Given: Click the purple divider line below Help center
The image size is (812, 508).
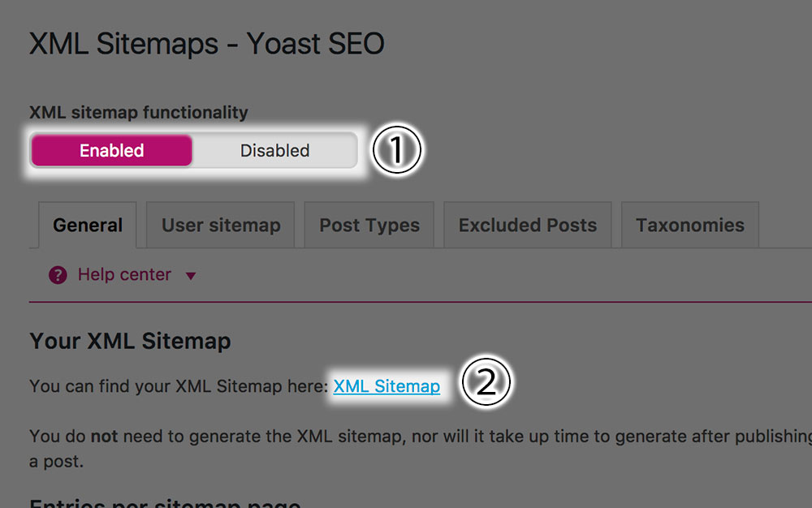Looking at the screenshot, I should coord(421,302).
